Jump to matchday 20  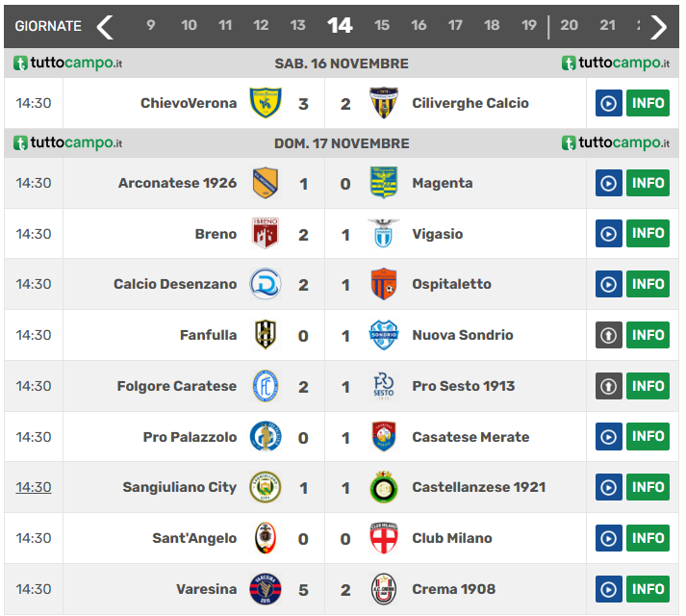570,26
